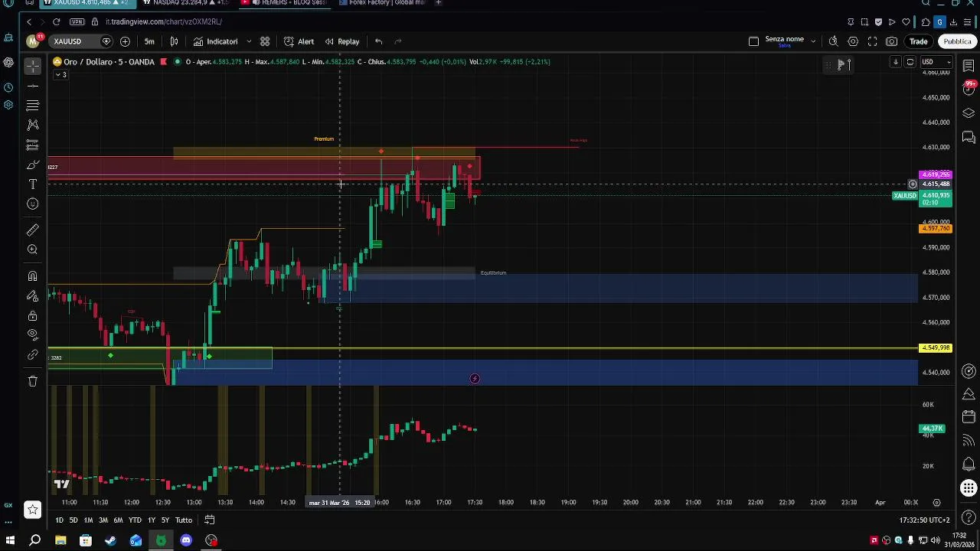This screenshot has height=551, width=980.
Task: Hide all drawings with eye icon
Action: (x=32, y=334)
